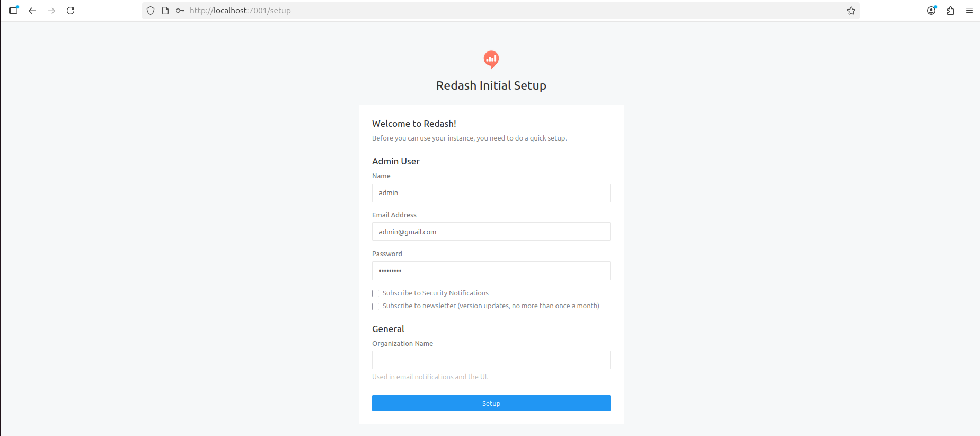Focus the admin Name field

(491, 193)
